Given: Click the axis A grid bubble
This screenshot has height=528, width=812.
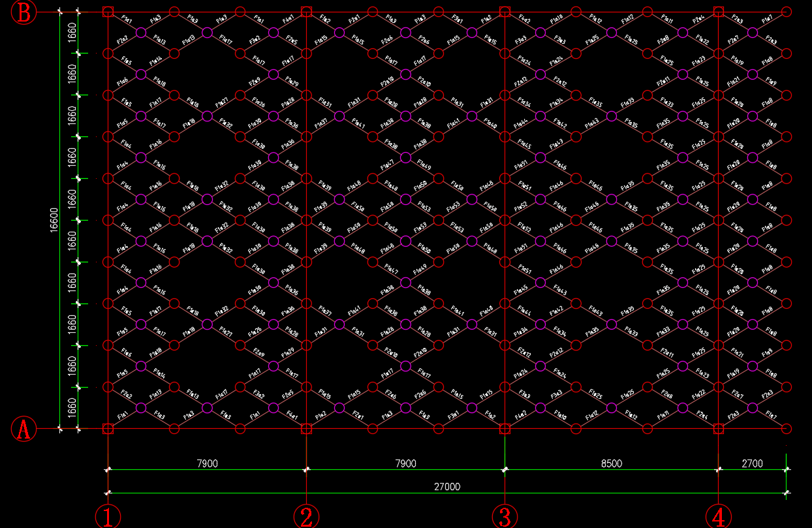Looking at the screenshot, I should point(24,429).
